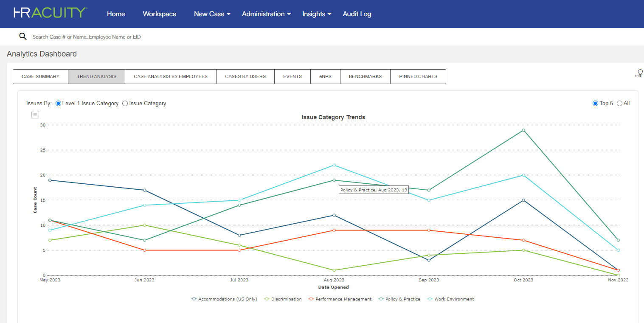This screenshot has height=323, width=644.
Task: Go to the Workspace page
Action: click(160, 14)
